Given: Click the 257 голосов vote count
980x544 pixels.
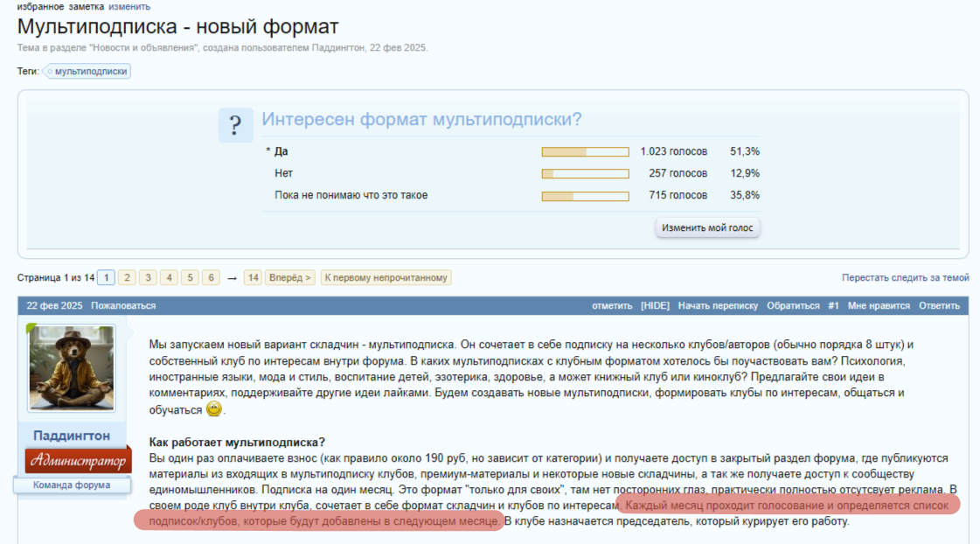Looking at the screenshot, I should (678, 173).
